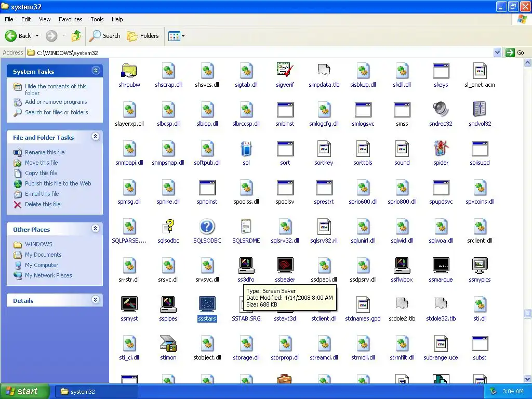532x399 pixels.
Task: Select the subrange.uce file icon
Action: (x=441, y=344)
